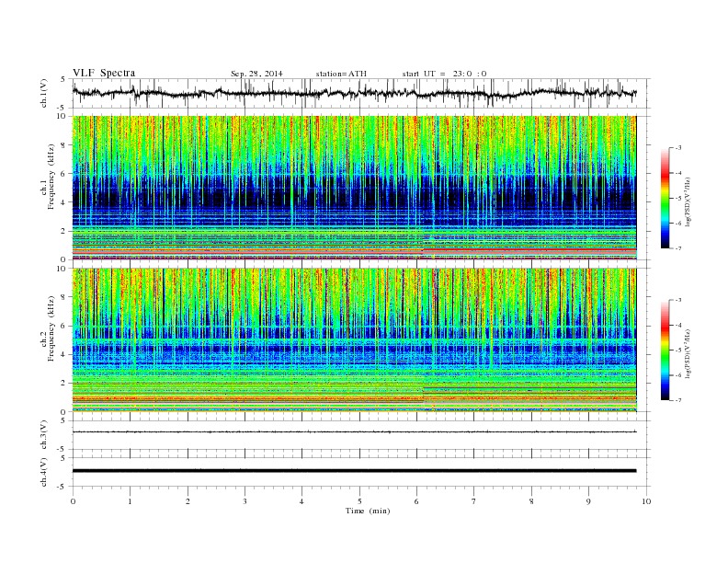This screenshot has width=728, height=563.
Task: Click the "10" tick label on time axis
Action: click(646, 501)
